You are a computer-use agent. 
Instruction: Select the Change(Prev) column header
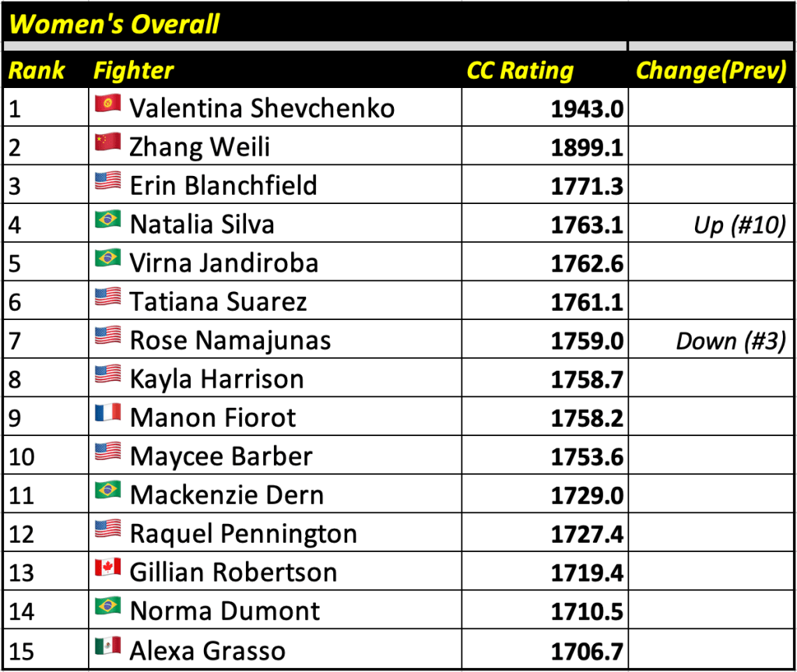pyautogui.click(x=711, y=71)
